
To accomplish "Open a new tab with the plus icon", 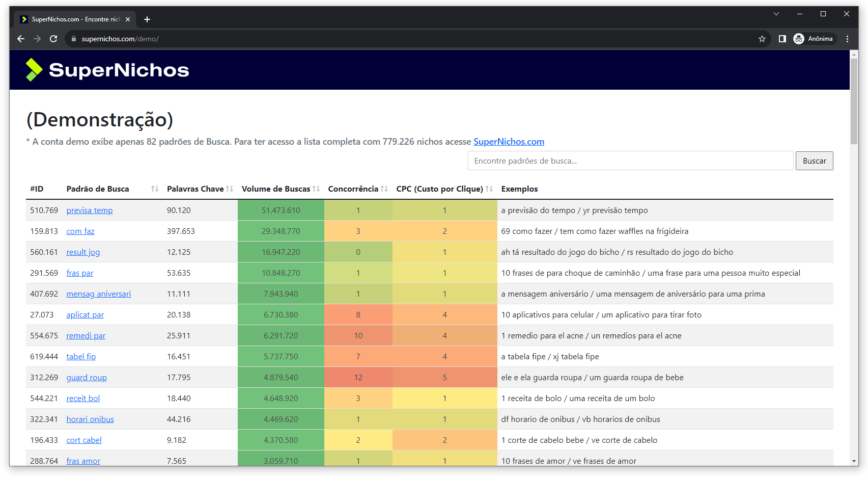I will (147, 19).
